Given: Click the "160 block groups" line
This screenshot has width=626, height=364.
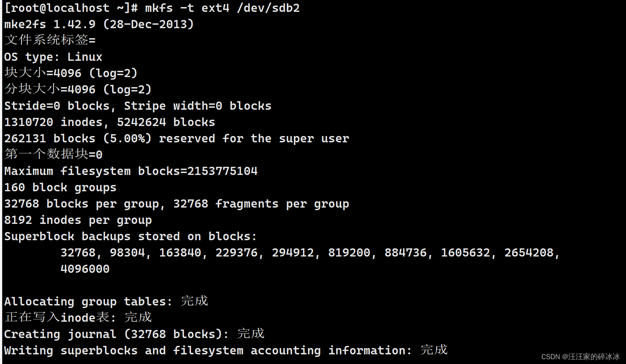Looking at the screenshot, I should click(60, 187).
